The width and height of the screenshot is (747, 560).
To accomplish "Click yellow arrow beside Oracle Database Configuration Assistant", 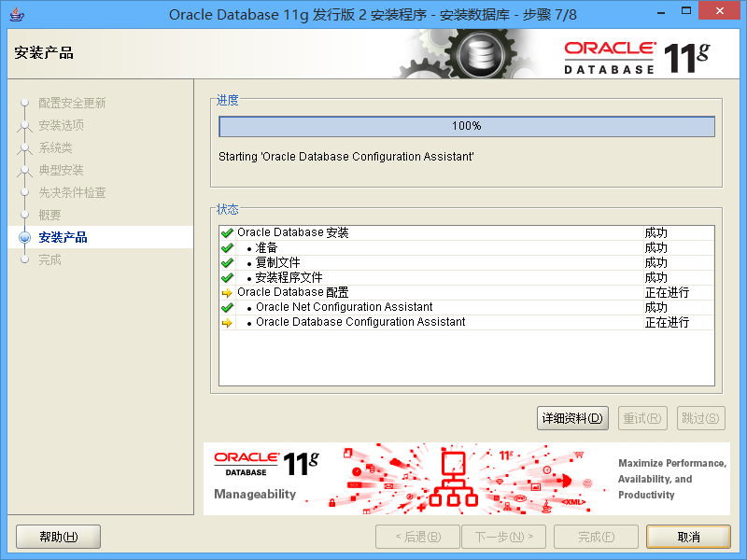I will (x=227, y=322).
